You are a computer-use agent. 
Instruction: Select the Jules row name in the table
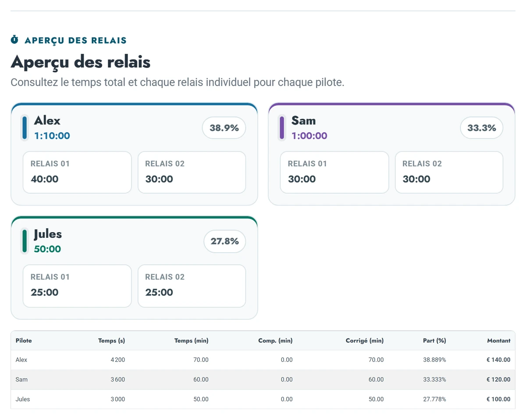point(23,399)
